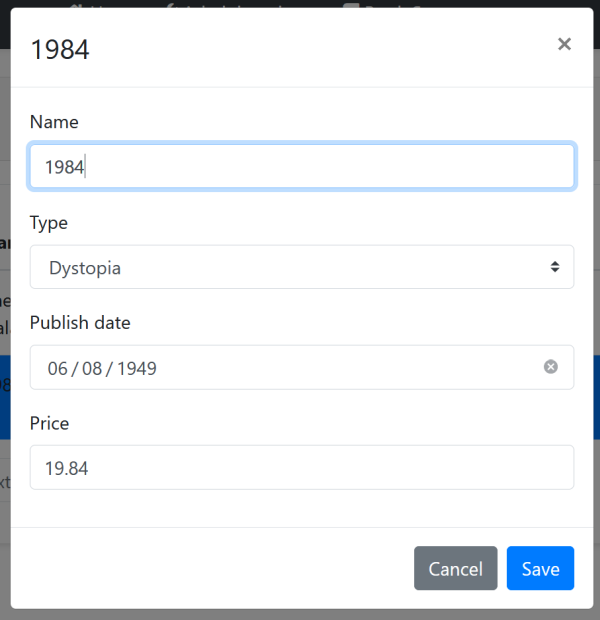Select the 06 month segment of the date
The width and height of the screenshot is (600, 620).
coord(57,368)
